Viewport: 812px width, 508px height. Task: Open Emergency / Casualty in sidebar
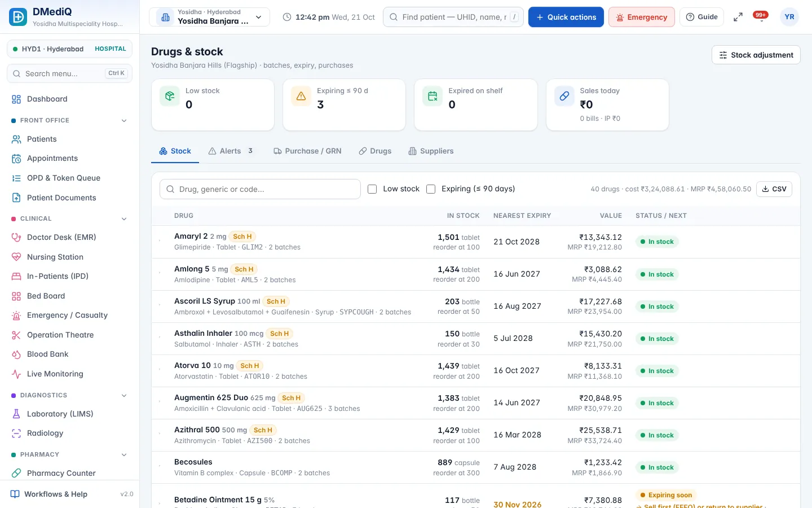69,315
